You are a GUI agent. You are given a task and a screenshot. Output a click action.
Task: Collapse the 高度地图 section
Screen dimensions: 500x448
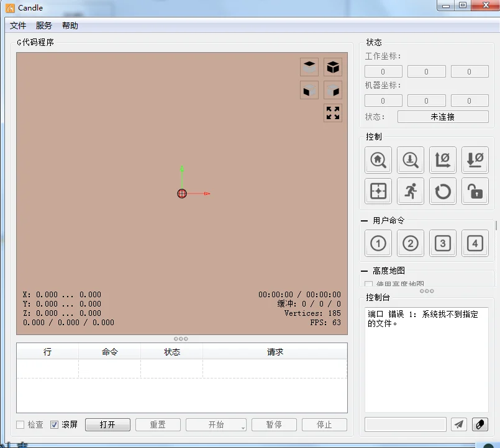[364, 271]
